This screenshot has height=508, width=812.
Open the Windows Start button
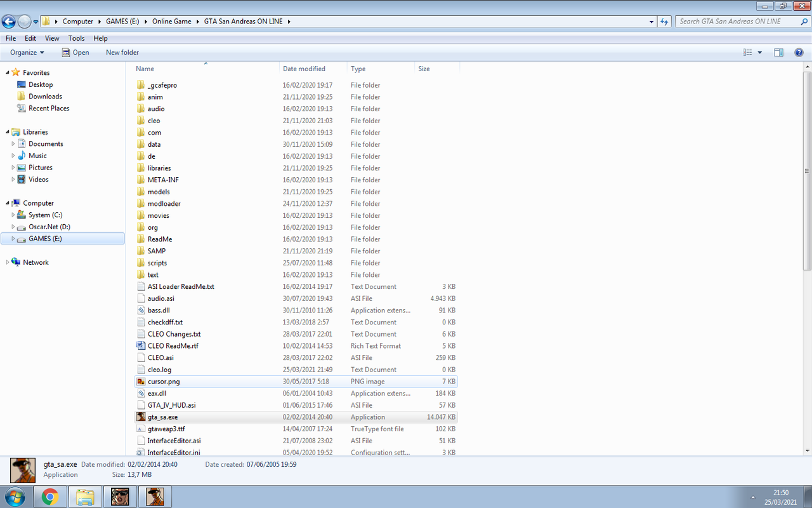[14, 497]
